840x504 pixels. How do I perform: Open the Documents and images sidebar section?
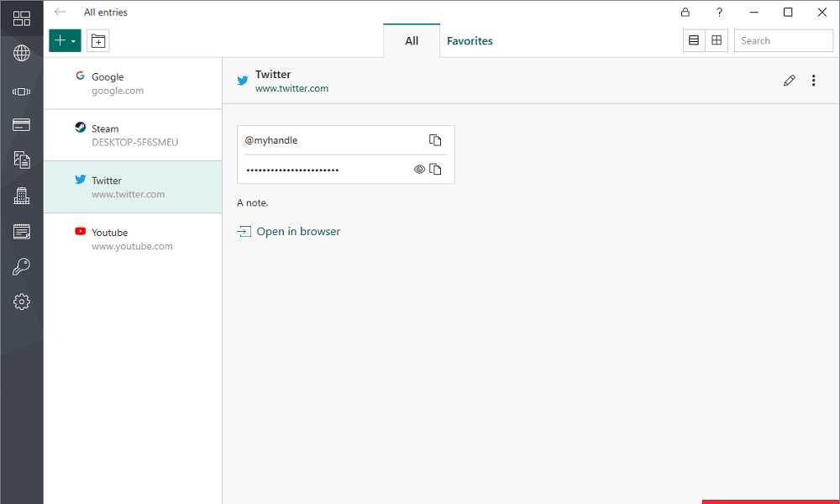[x=22, y=160]
